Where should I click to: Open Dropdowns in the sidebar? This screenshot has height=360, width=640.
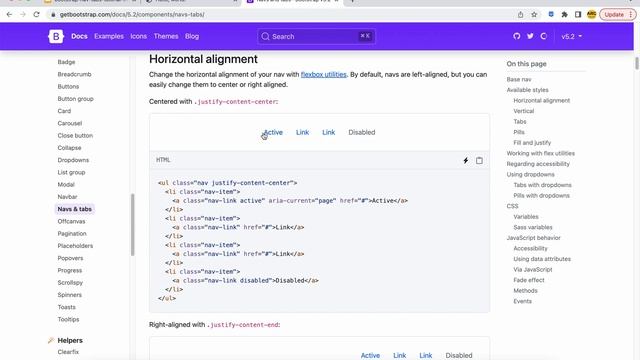pos(73,160)
